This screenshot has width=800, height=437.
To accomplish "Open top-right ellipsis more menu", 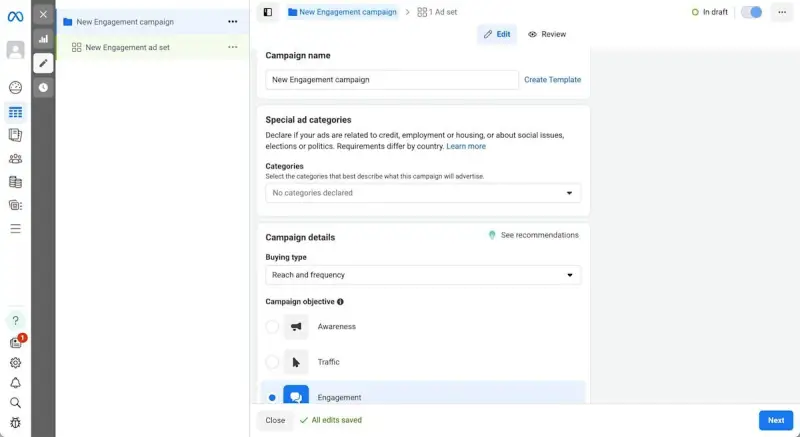I will pos(782,12).
